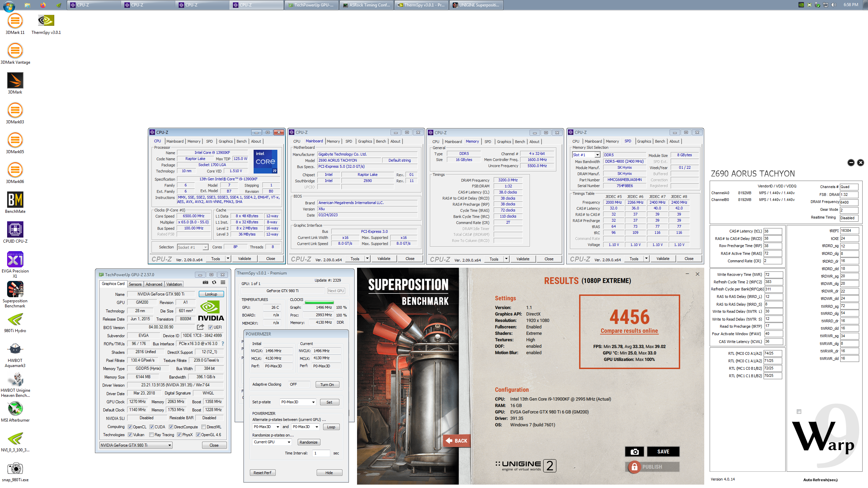
Task: Open the 3DMark 11 desktop icon
Action: click(15, 24)
